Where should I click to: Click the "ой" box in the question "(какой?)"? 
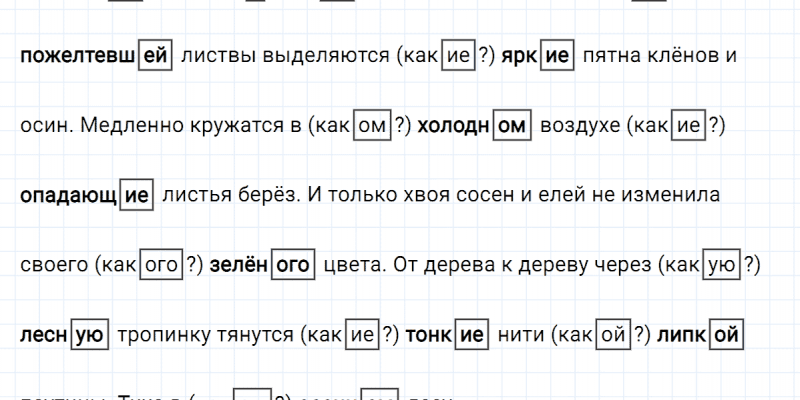click(x=612, y=336)
